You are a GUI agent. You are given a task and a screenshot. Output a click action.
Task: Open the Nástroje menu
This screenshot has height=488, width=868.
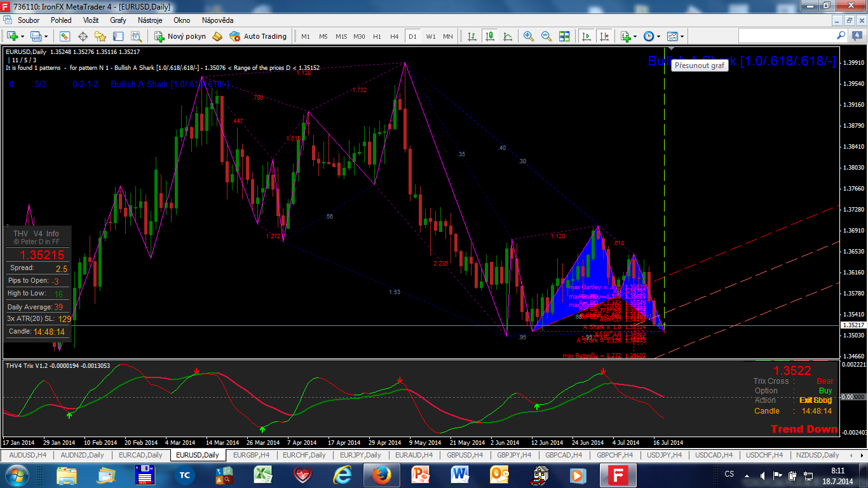pos(150,20)
